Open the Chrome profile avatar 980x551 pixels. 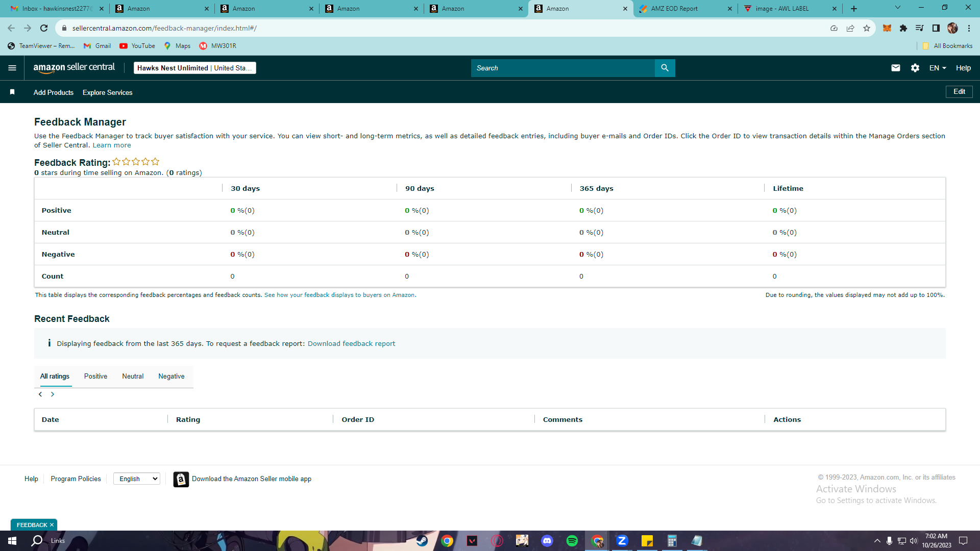point(952,28)
